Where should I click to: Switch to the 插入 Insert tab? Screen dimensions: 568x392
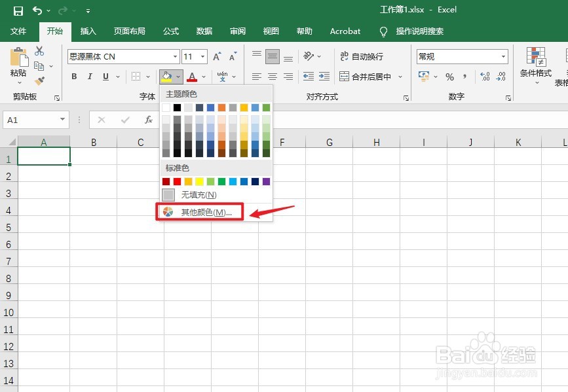88,31
